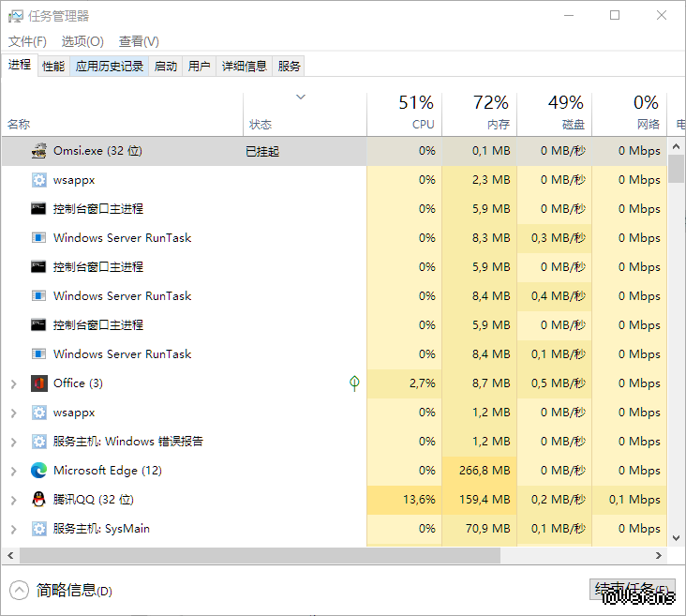Screen dimensions: 686x616
Task: Open the 文件(F) menu
Action: click(x=27, y=41)
